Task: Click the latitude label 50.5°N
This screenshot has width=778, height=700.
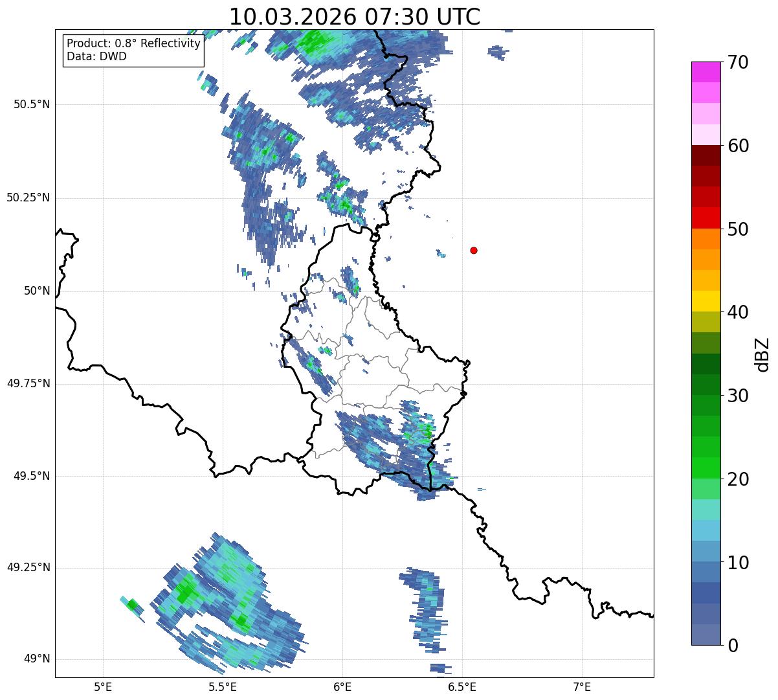Action: pyautogui.click(x=32, y=104)
